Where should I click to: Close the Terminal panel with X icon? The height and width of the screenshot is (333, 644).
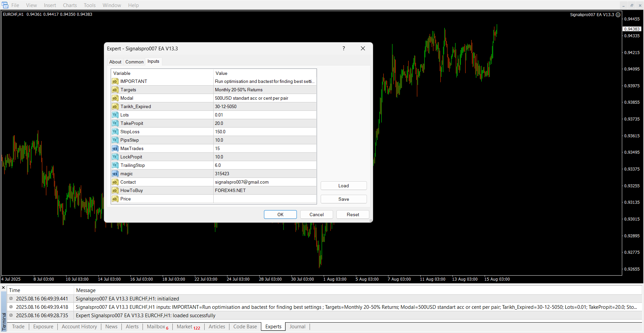tap(3, 288)
